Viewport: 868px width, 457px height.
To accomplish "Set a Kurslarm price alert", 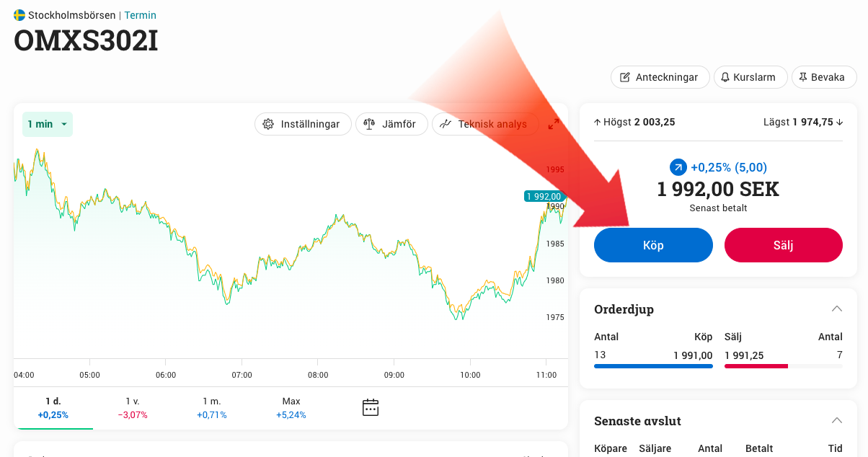I will point(748,77).
